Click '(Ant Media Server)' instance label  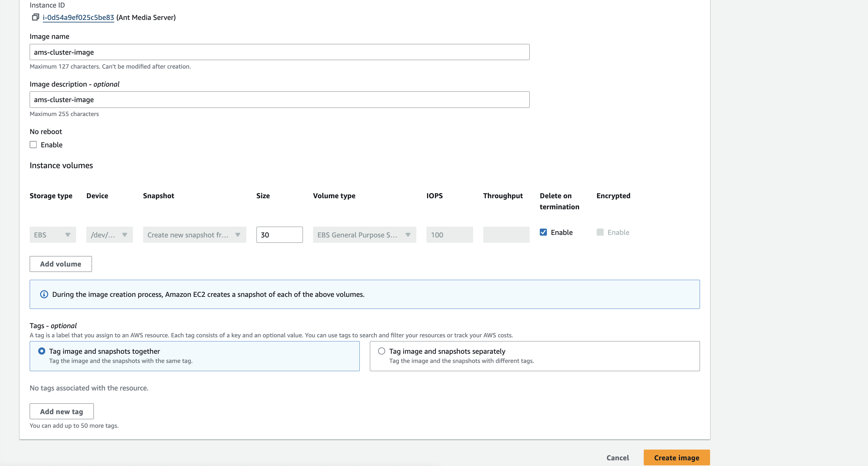click(146, 17)
